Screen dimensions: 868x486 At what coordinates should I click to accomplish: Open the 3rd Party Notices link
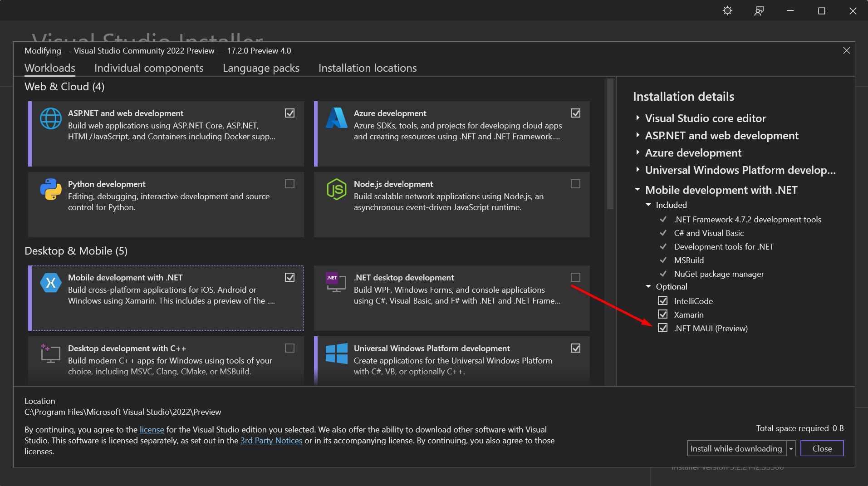pyautogui.click(x=271, y=440)
